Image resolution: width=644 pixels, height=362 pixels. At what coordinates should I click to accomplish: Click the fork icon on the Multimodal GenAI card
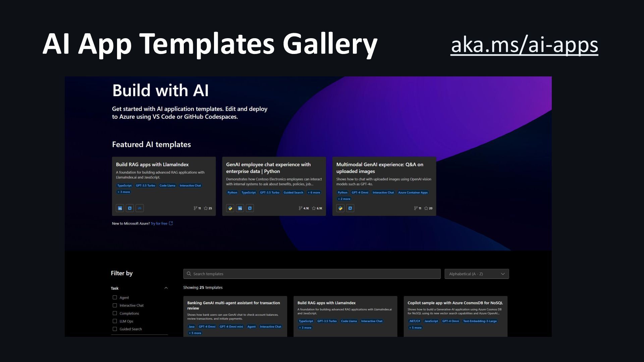(416, 208)
